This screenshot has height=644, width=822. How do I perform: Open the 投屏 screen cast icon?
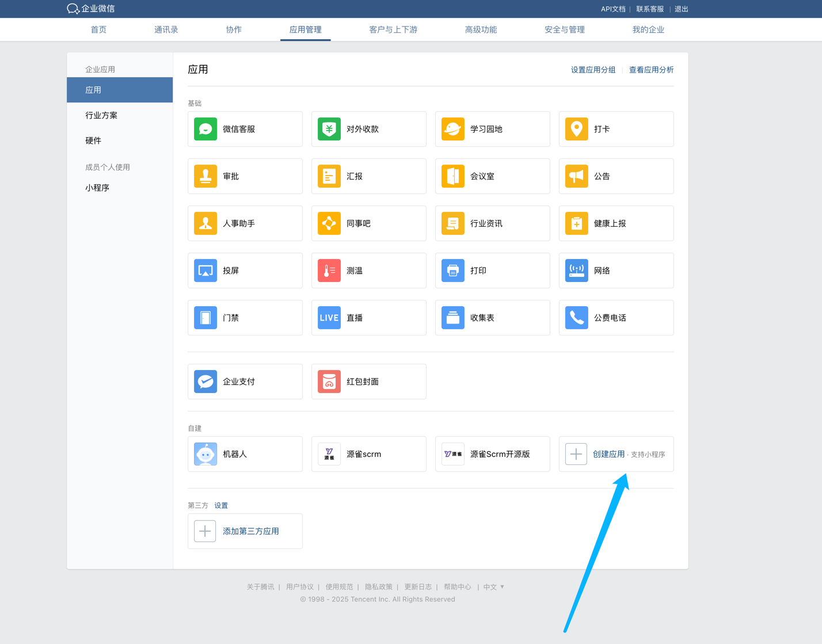205,270
